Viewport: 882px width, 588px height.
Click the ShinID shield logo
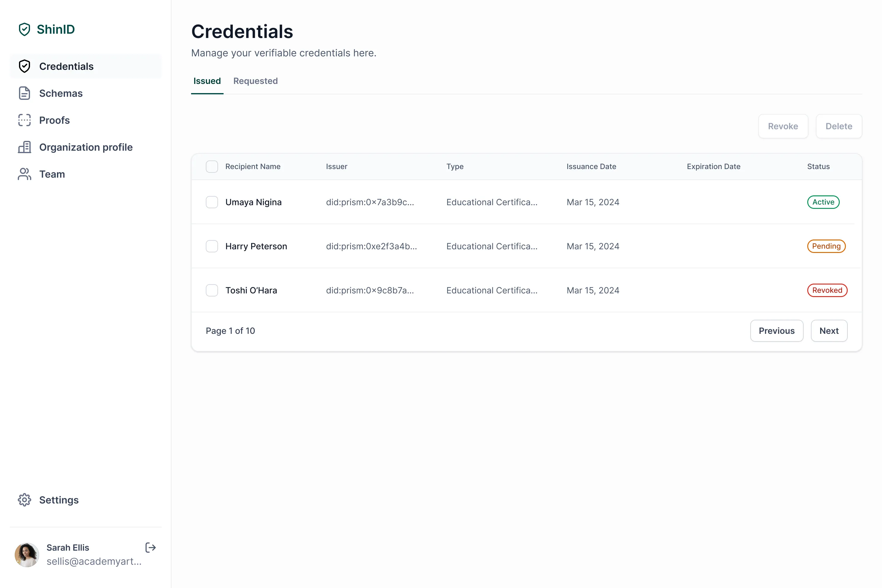click(x=24, y=29)
